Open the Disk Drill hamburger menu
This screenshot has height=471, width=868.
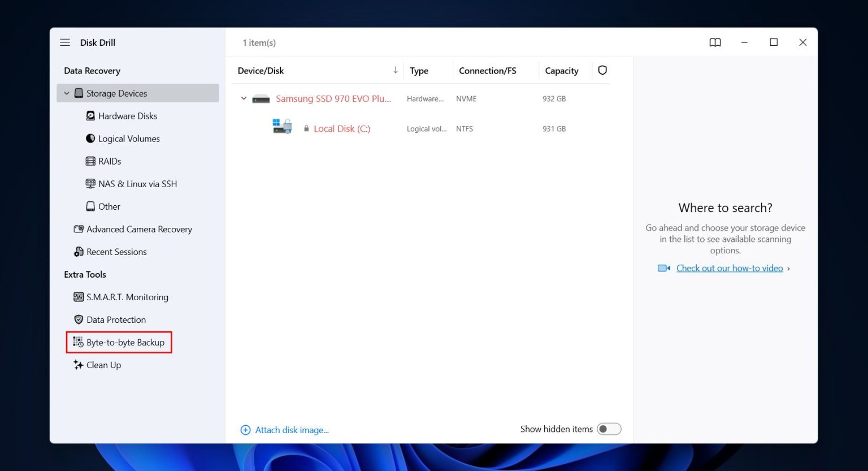pos(65,42)
